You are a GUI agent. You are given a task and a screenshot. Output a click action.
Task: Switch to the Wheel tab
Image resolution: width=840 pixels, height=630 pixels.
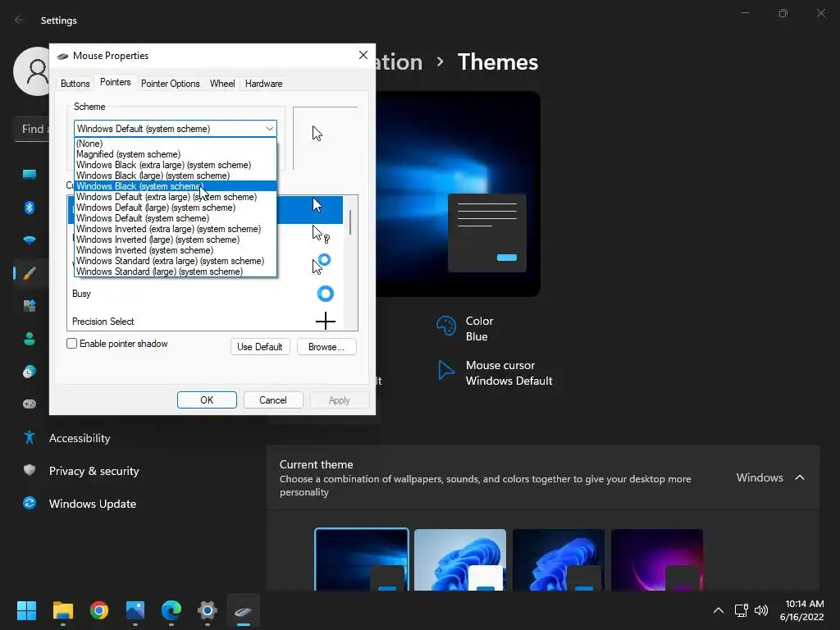(222, 84)
